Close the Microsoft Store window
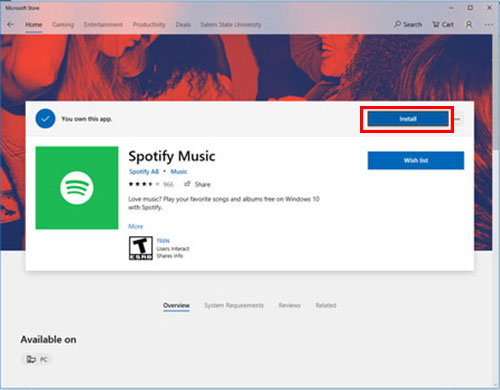500x390 pixels. pos(489,8)
